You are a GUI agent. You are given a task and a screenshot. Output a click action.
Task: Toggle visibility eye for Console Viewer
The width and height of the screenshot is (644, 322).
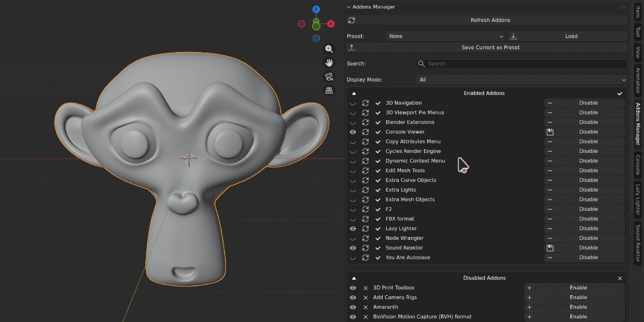[x=353, y=132]
